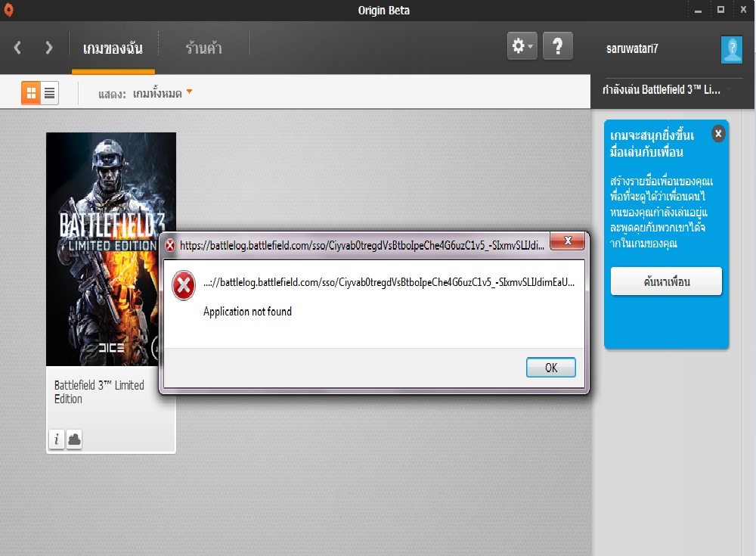756x556 pixels.
Task: Click OK in the error dialog
Action: coord(550,368)
